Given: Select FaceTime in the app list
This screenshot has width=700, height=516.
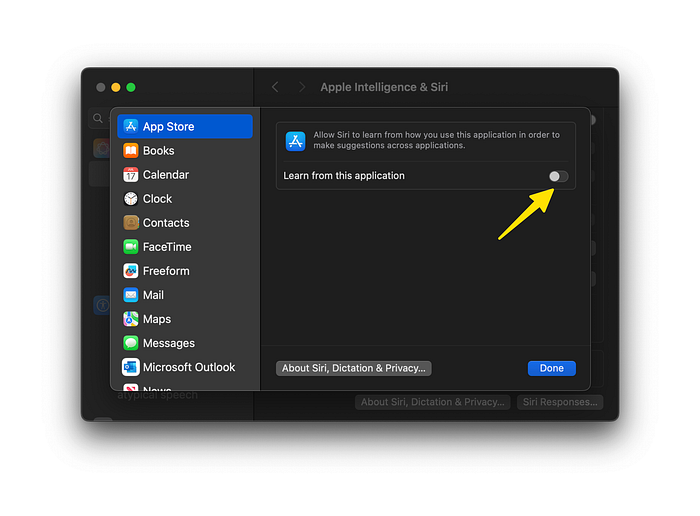Looking at the screenshot, I should 185,247.
